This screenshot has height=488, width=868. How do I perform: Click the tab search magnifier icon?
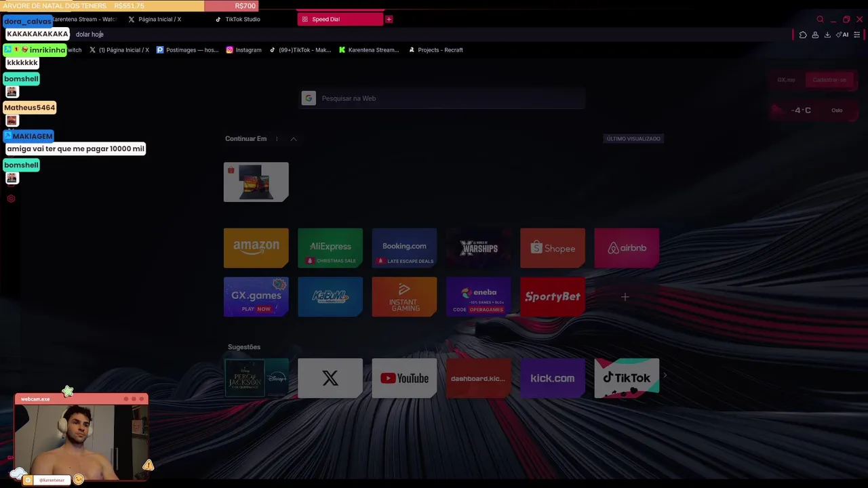[820, 19]
